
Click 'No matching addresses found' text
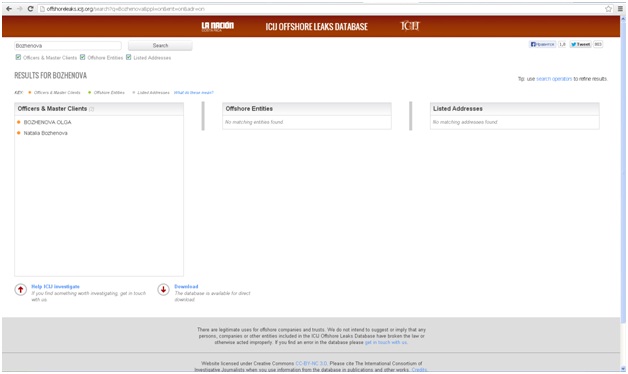click(465, 122)
